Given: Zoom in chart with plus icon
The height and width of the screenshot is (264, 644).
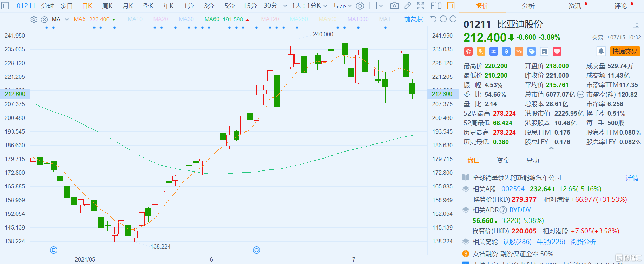Looking at the screenshot, I should coord(453,19).
